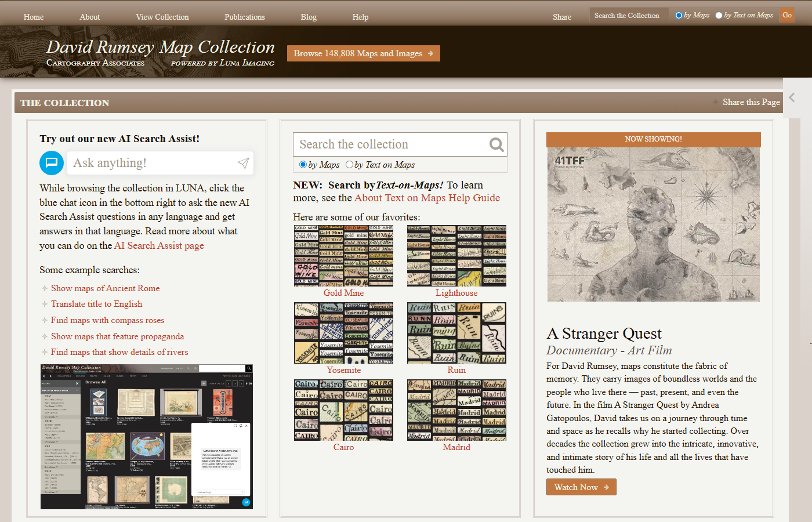Click the Gold Mine caption link
Image resolution: width=812 pixels, height=522 pixels.
(x=343, y=293)
